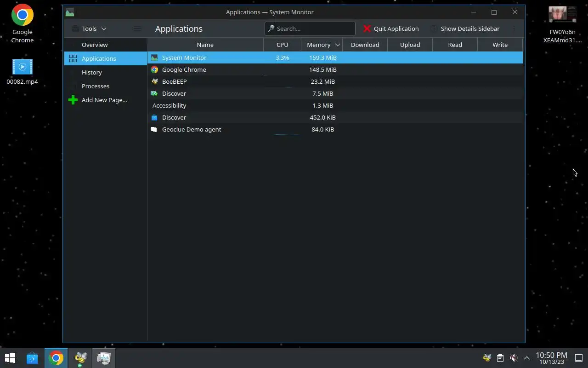This screenshot has height=368, width=588.
Task: Click the window icon in title bar
Action: pos(70,12)
